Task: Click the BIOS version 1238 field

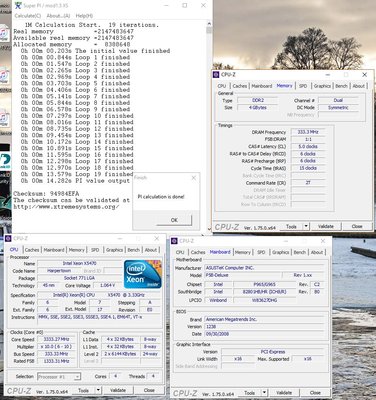Action: pyautogui.click(x=263, y=327)
